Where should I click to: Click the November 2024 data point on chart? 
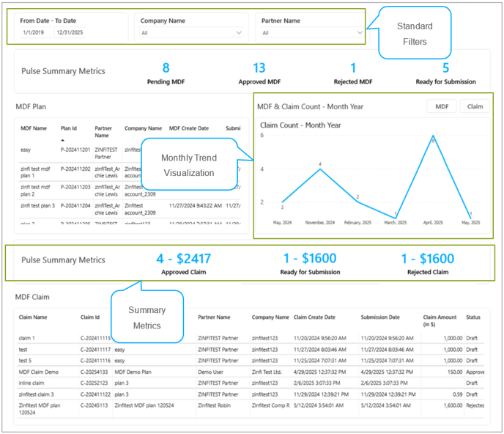click(x=319, y=169)
